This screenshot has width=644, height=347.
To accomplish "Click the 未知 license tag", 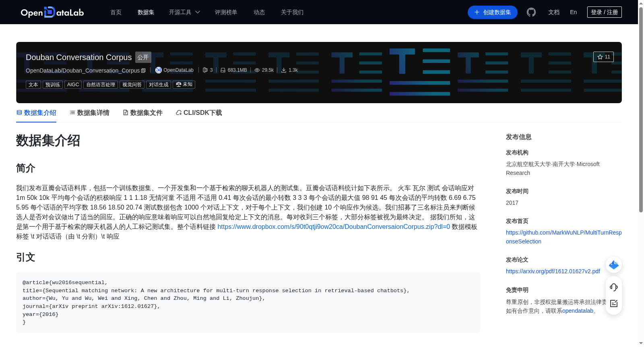I will click(x=184, y=85).
